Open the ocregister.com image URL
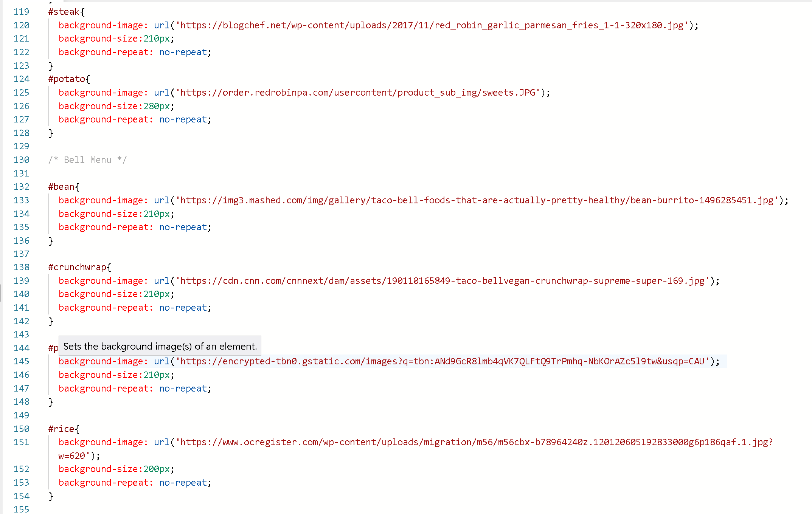The image size is (812, 514). 476,442
